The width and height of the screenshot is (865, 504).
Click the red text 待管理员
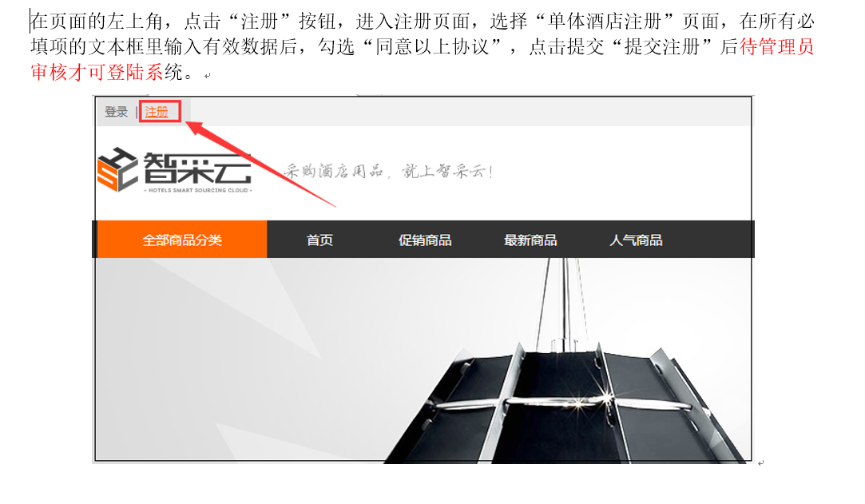tap(776, 47)
